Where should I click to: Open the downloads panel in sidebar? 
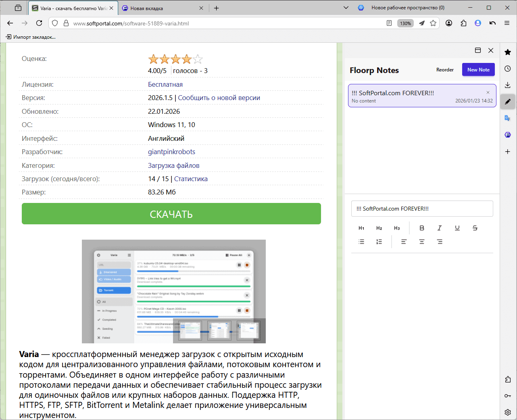(x=508, y=85)
